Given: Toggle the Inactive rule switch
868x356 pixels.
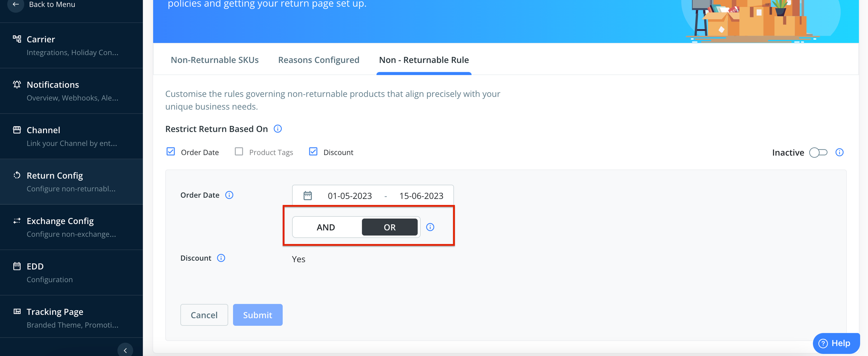Looking at the screenshot, I should coord(818,152).
